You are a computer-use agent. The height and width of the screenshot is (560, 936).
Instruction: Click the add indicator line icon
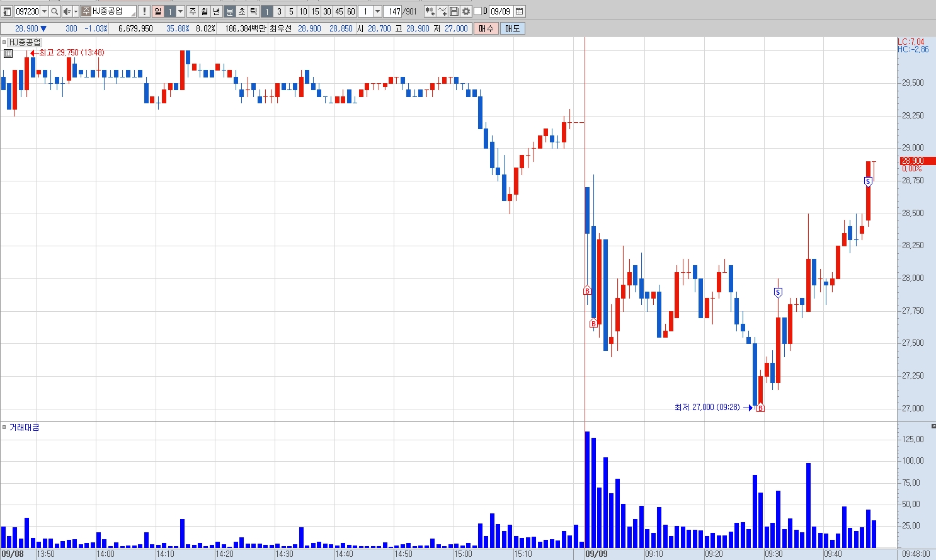(x=442, y=11)
